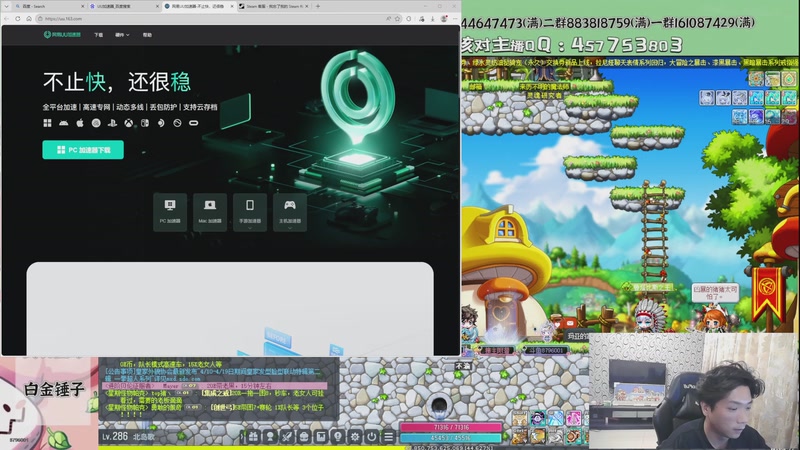Screen dimensions: 800x450
Task: Click the Lv.286 character level label
Action: tap(115, 436)
